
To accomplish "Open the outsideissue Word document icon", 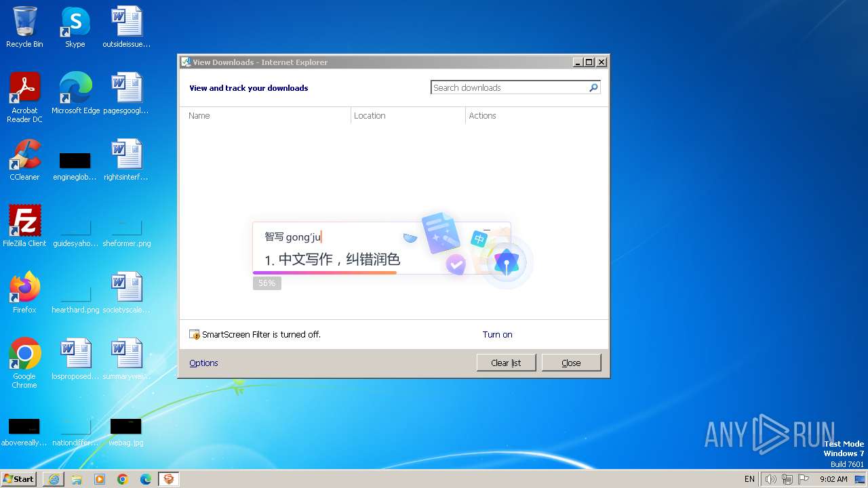I will (126, 27).
